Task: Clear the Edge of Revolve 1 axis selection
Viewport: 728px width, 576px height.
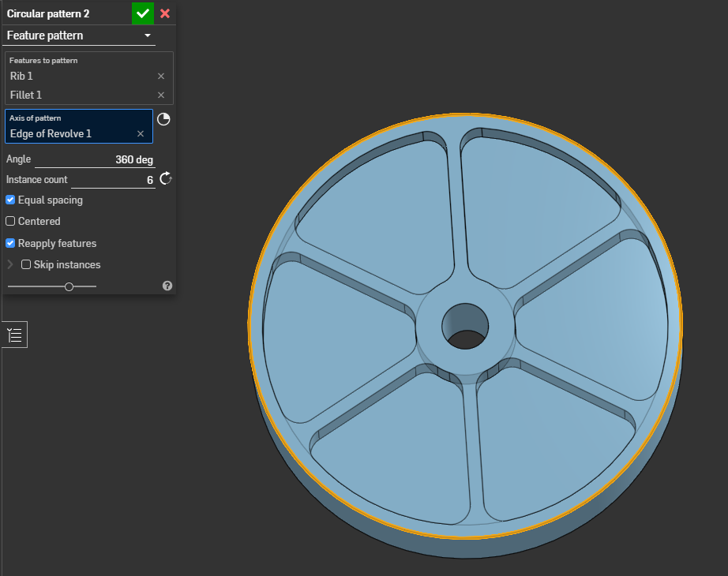Action: pyautogui.click(x=141, y=133)
